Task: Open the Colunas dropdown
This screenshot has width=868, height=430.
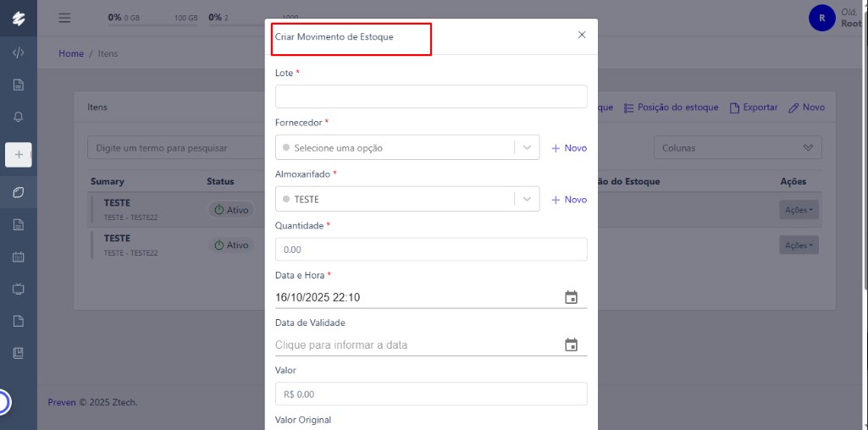Action: tap(737, 148)
